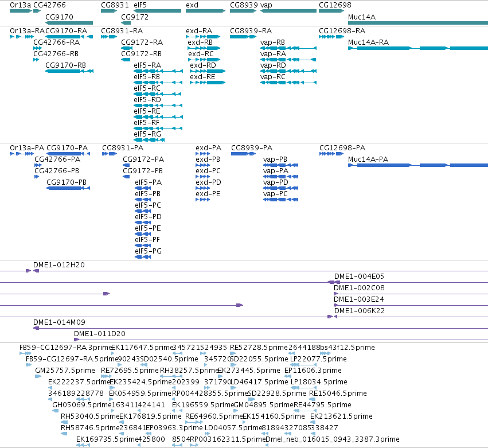Click EST EK169735.5prime
Viewport: 488px width, 448px height.
(83, 445)
